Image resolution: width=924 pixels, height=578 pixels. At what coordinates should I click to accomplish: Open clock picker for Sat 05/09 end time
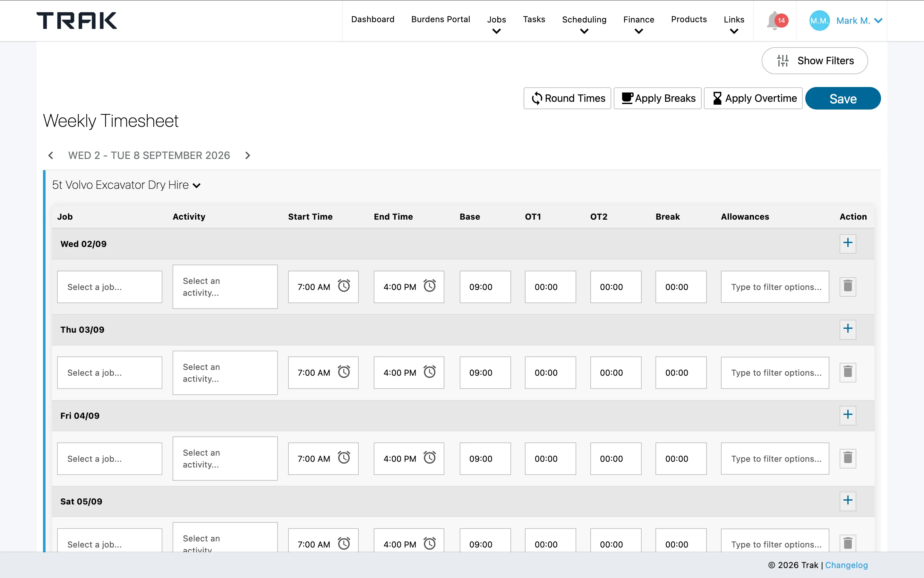point(430,543)
